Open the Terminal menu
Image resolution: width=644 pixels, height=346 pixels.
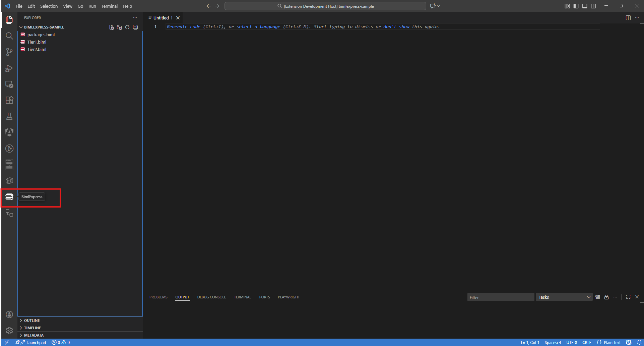(x=110, y=6)
